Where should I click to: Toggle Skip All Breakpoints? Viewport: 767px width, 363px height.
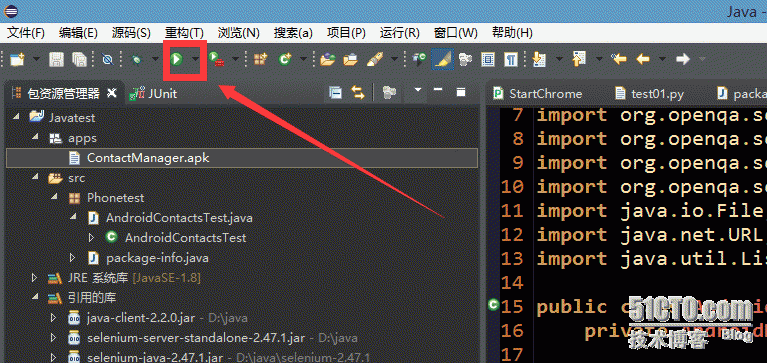108,59
